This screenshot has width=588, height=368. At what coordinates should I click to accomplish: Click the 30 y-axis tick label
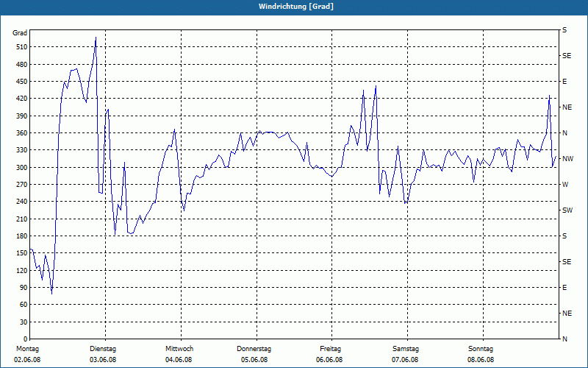(23, 322)
